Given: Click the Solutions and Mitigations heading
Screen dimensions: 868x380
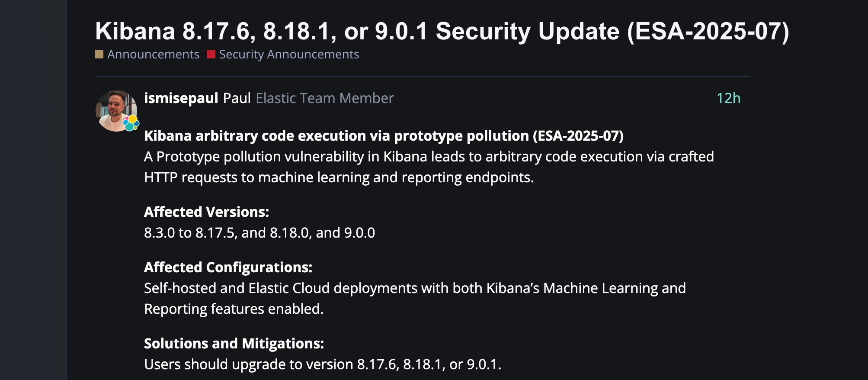Looking at the screenshot, I should coord(234,344).
